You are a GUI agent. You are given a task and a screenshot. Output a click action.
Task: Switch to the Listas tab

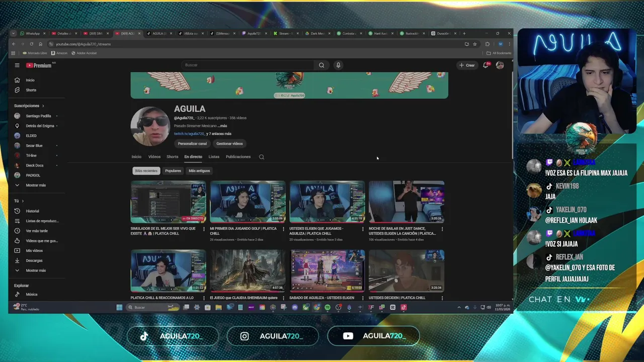click(x=214, y=157)
